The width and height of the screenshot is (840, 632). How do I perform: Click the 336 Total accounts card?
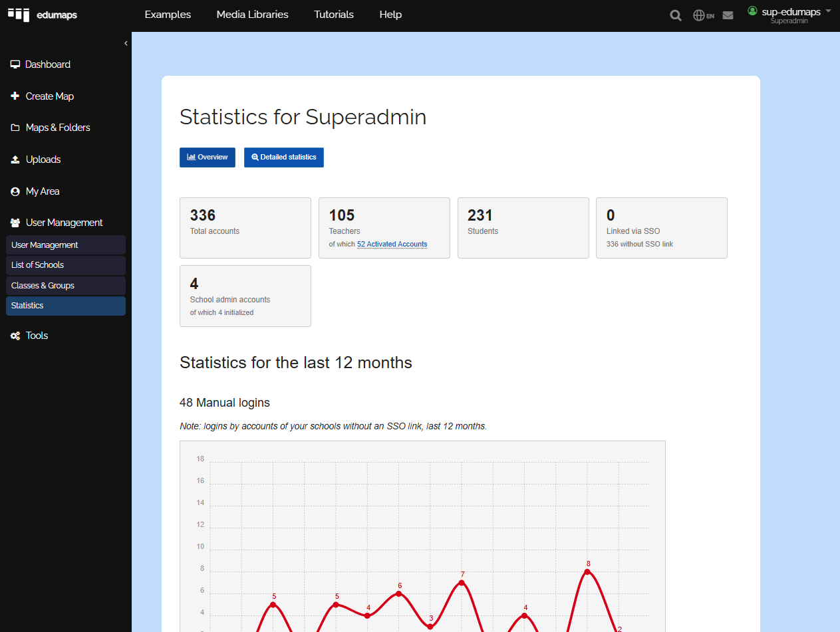245,228
